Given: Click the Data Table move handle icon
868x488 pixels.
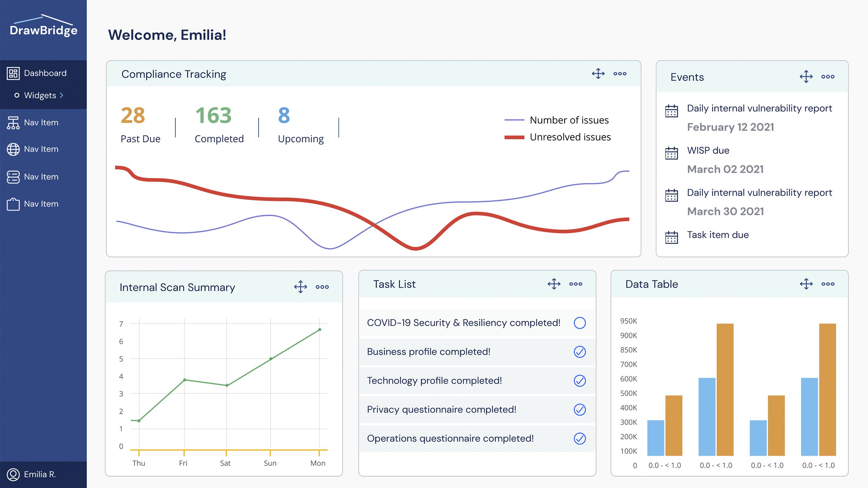Looking at the screenshot, I should (x=806, y=284).
